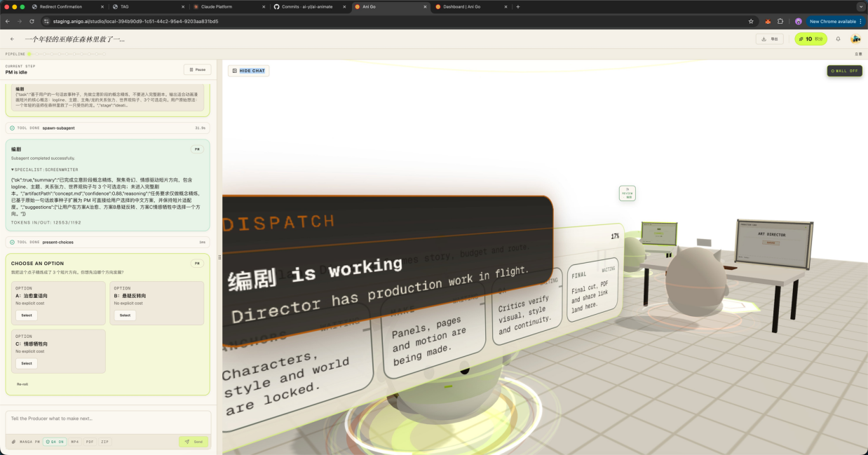Screen dimensions: 868x455
Task: Select the Ani Go browser tab
Action: [390, 6]
